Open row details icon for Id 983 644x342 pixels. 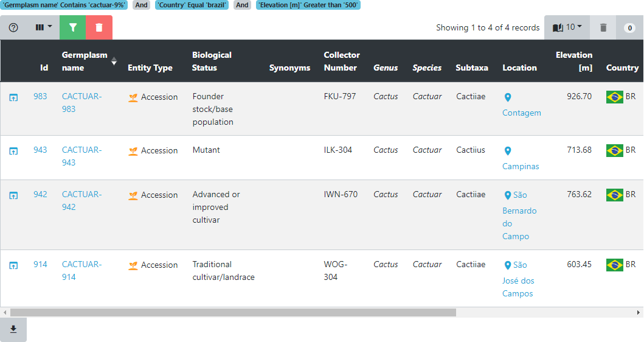pyautogui.click(x=13, y=97)
